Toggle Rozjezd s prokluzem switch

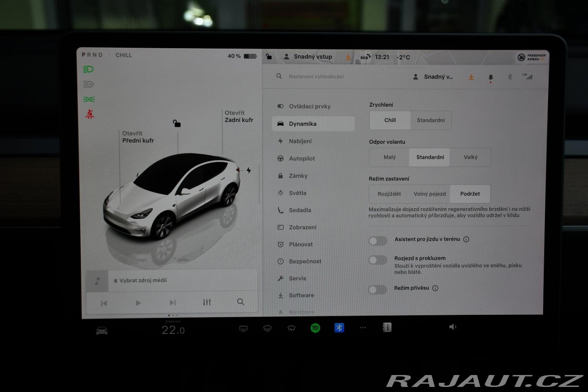378,260
